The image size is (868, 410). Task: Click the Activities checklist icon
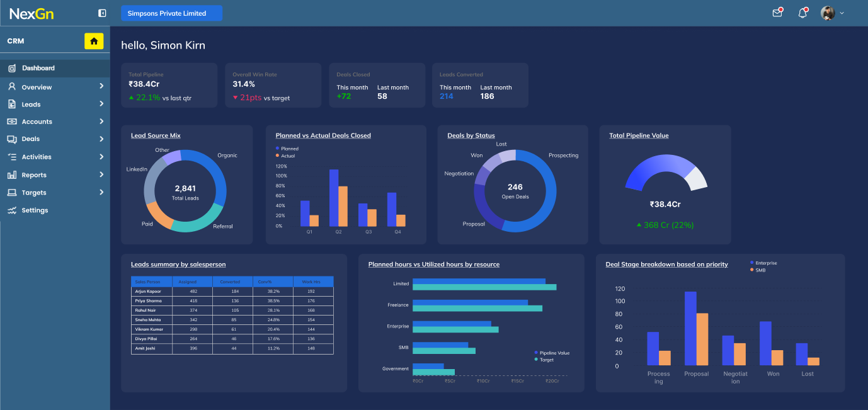click(11, 157)
